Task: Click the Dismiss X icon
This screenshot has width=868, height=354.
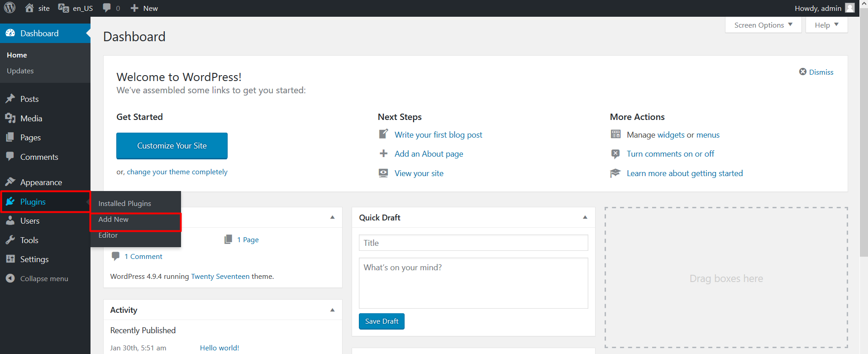Action: tap(803, 72)
